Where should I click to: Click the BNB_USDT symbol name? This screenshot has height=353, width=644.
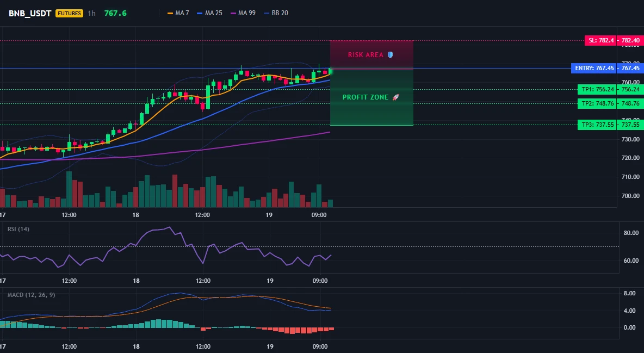point(30,13)
